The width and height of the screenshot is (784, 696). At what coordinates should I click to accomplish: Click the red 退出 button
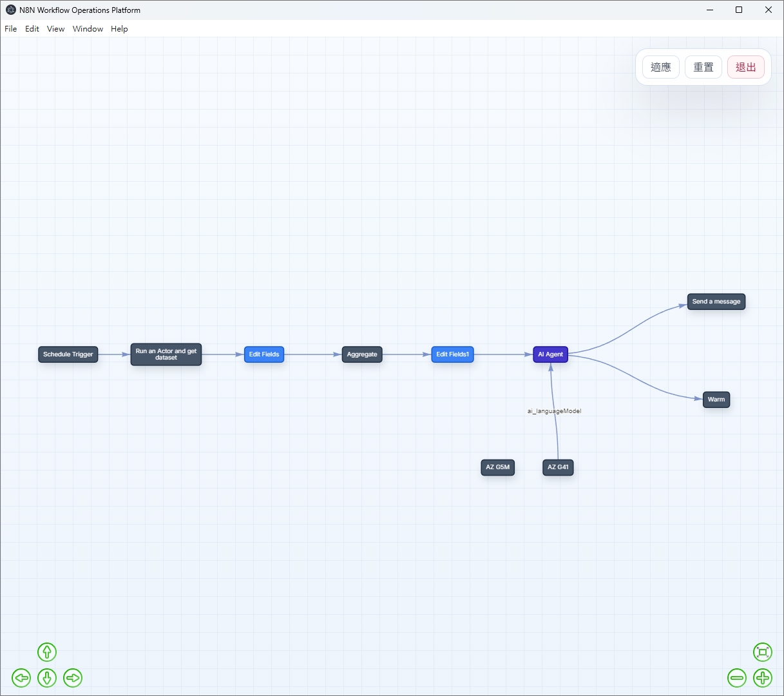(x=746, y=67)
